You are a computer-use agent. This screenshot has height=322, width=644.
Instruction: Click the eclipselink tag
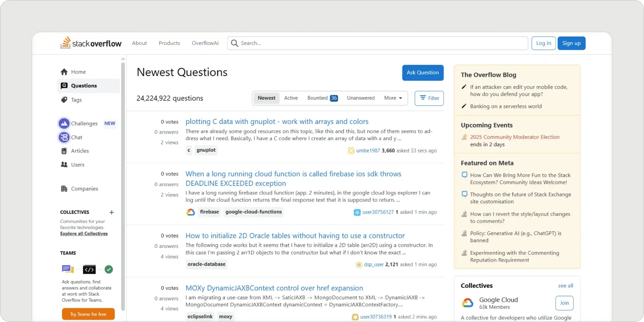pyautogui.click(x=200, y=316)
